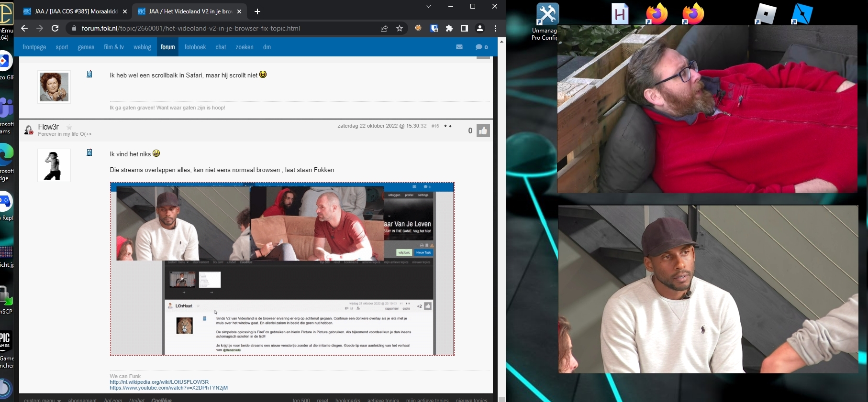Click the avatar of the Safari scrollbalk poster
The width and height of the screenshot is (868, 402).
coord(54,87)
